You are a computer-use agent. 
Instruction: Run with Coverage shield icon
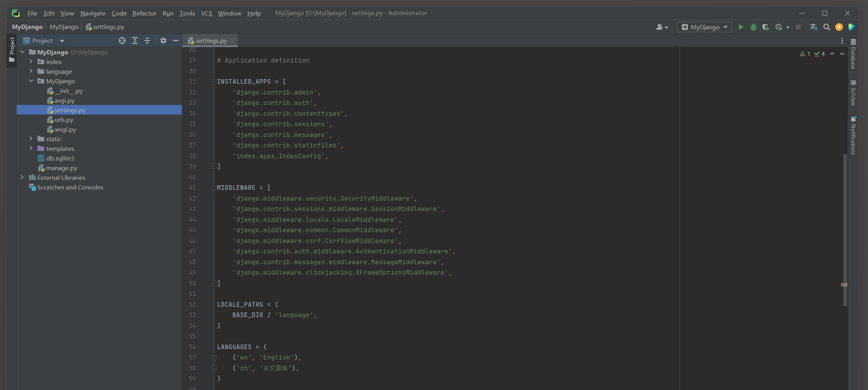click(766, 27)
